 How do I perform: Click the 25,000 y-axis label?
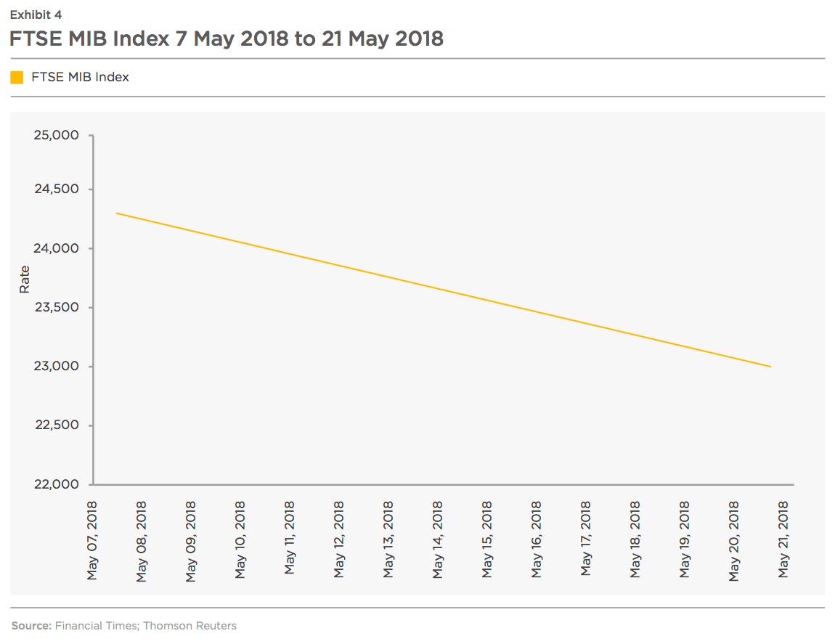(57, 135)
